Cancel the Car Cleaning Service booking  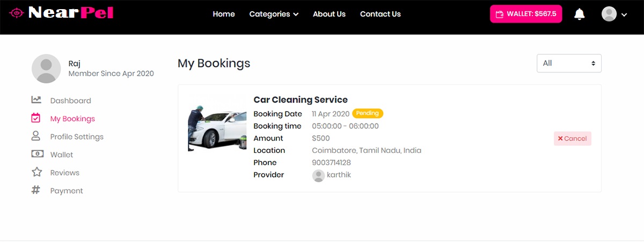[x=572, y=138]
